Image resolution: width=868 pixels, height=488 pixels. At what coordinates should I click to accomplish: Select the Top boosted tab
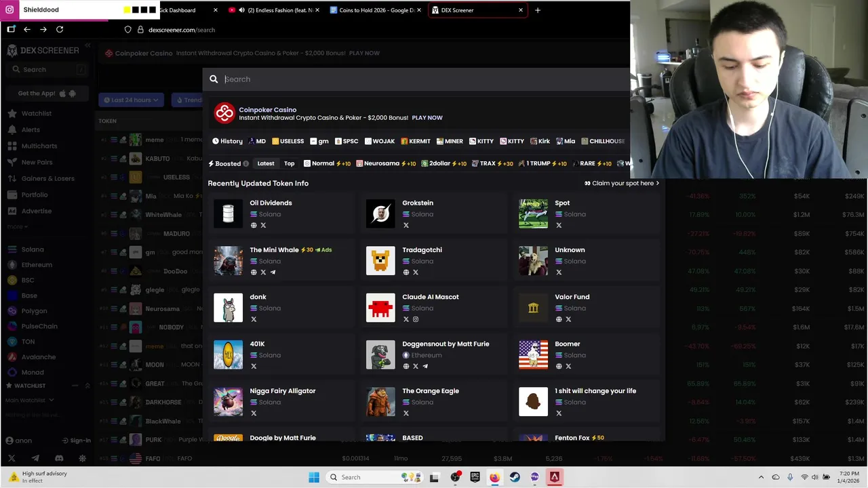pyautogui.click(x=290, y=163)
